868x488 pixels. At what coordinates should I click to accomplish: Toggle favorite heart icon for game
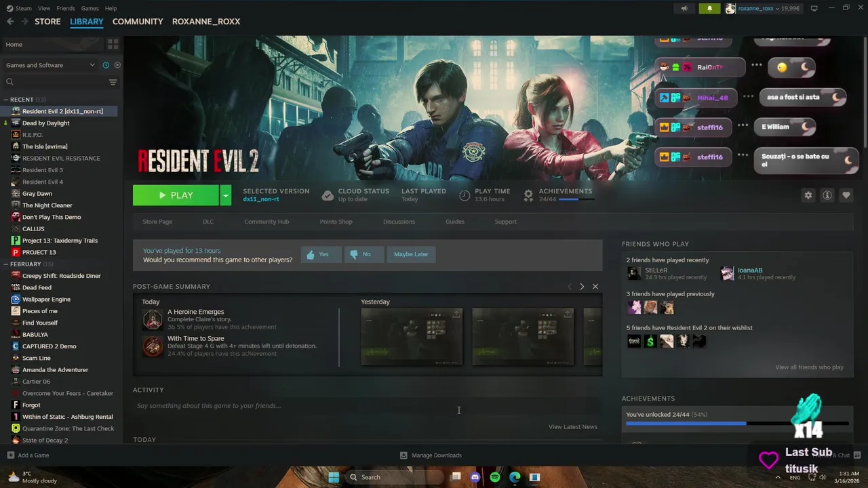[x=846, y=195]
